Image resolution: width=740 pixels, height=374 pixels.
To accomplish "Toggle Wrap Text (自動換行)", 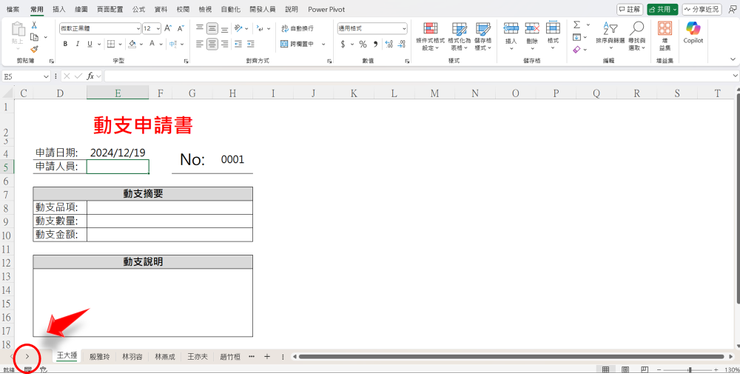I will 297,29.
